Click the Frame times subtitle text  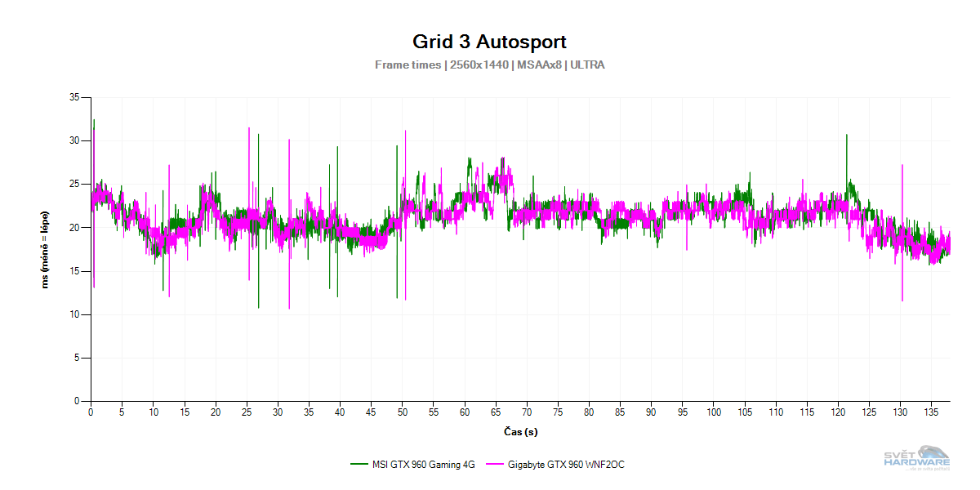pos(489,65)
